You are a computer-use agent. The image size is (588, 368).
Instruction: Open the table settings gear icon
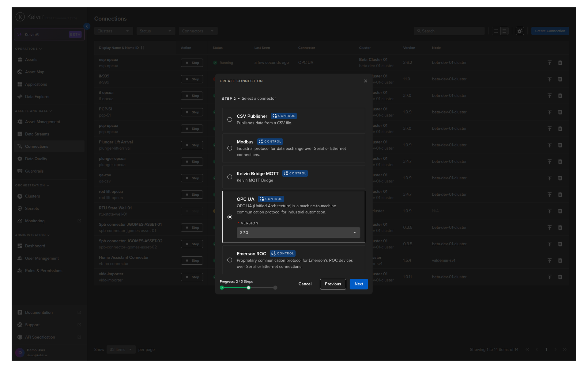(x=519, y=31)
